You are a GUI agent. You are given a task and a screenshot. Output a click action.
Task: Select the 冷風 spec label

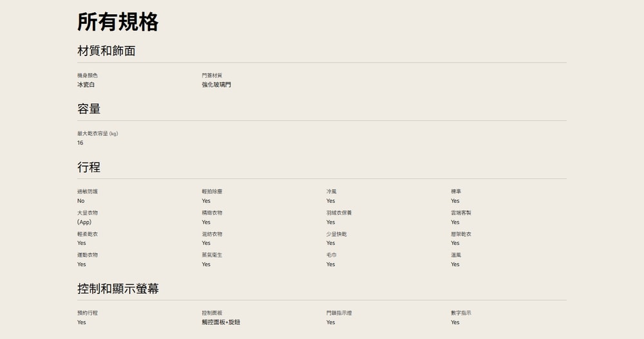pos(331,191)
